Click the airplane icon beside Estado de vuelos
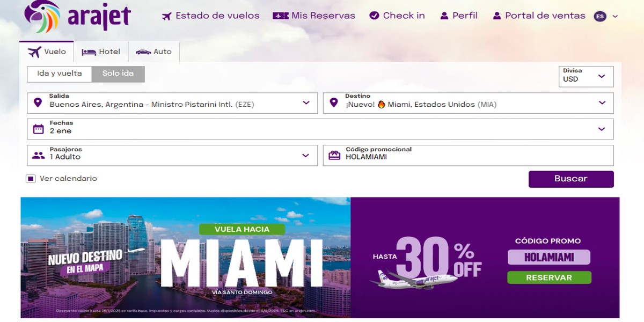 pos(166,16)
